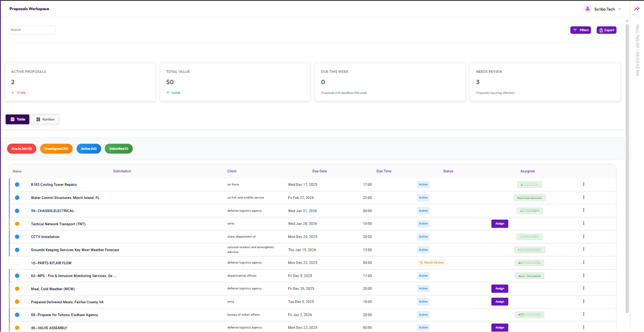Open row menu for B185 Cooling Tower Repairs
Viewport: 644px width, 332px height.
pos(584,184)
